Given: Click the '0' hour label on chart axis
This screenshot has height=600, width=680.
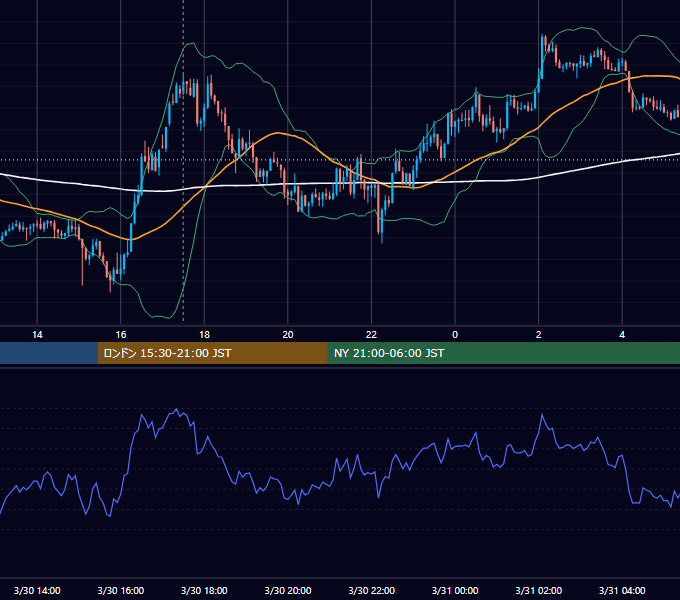Looking at the screenshot, I should coord(455,335).
